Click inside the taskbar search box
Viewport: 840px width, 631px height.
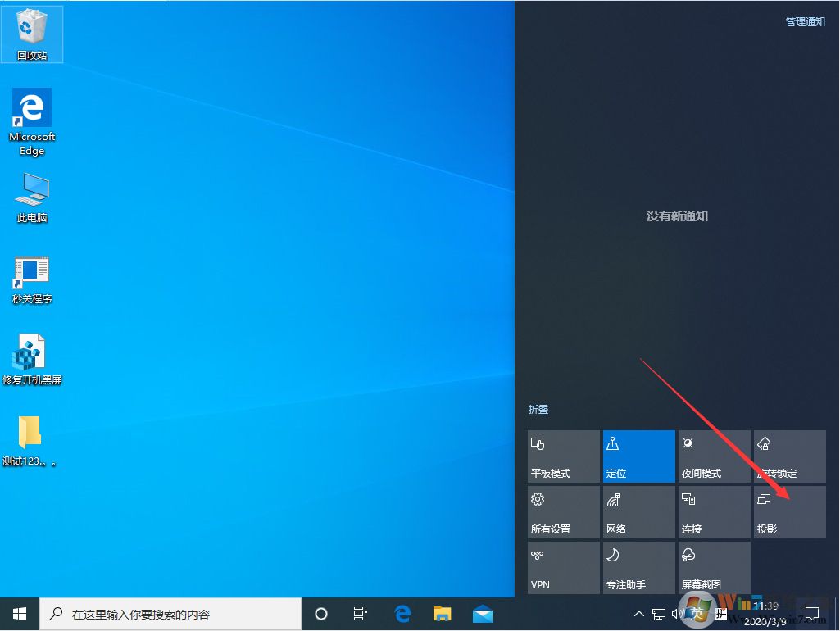164,613
